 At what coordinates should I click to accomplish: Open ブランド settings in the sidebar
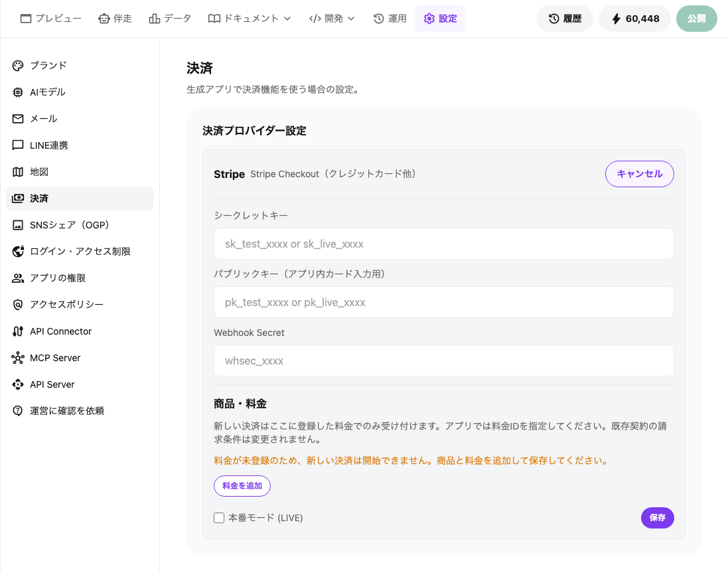click(x=80, y=66)
